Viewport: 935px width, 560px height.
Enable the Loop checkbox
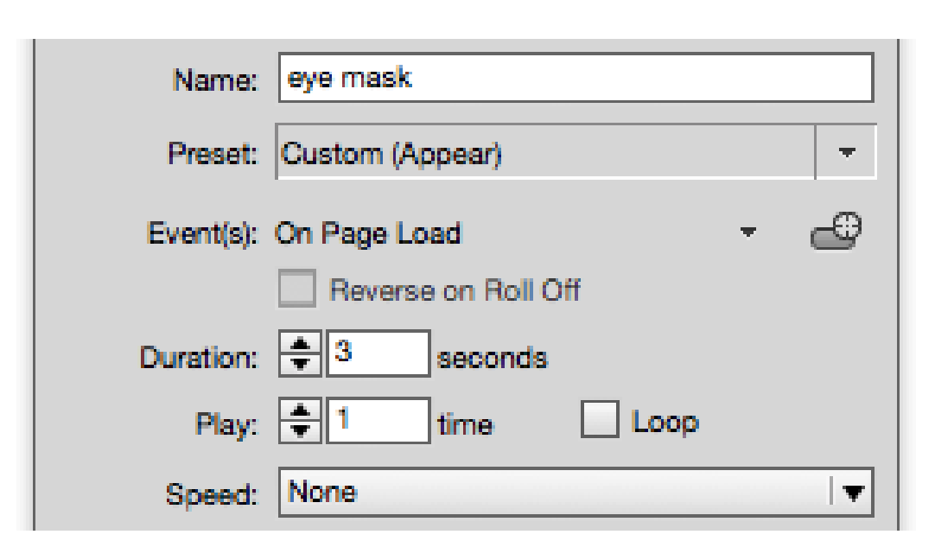coord(601,421)
